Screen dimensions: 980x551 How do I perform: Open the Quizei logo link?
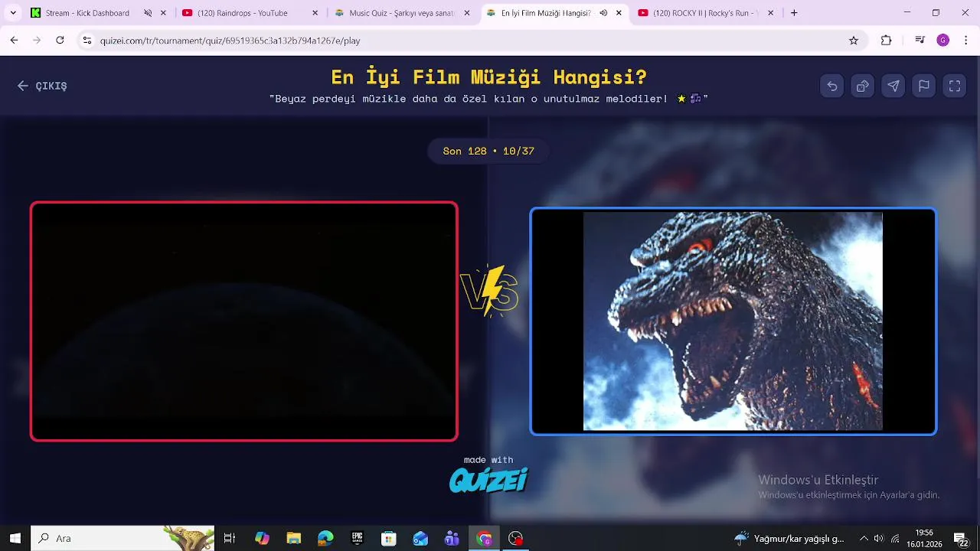pyautogui.click(x=488, y=480)
